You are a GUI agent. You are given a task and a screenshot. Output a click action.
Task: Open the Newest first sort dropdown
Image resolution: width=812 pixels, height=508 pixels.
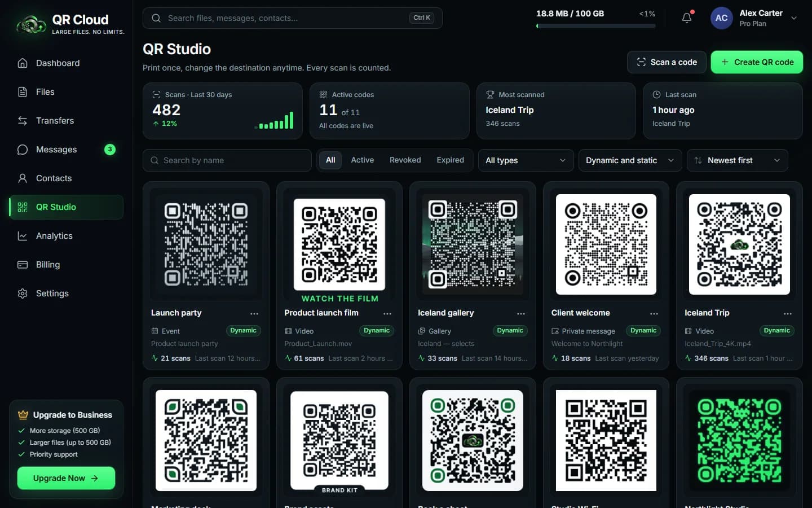coord(737,160)
